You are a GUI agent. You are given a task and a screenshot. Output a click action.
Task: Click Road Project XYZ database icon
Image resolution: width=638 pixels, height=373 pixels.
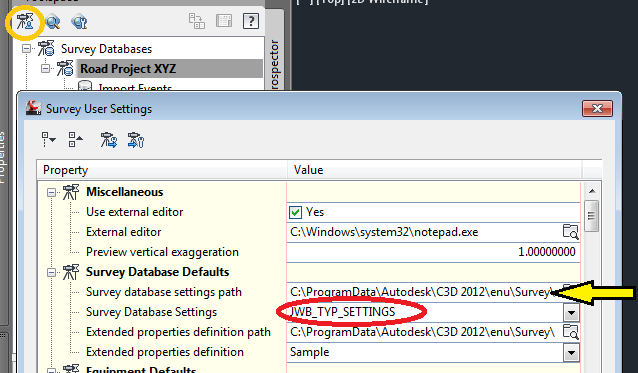coord(65,68)
